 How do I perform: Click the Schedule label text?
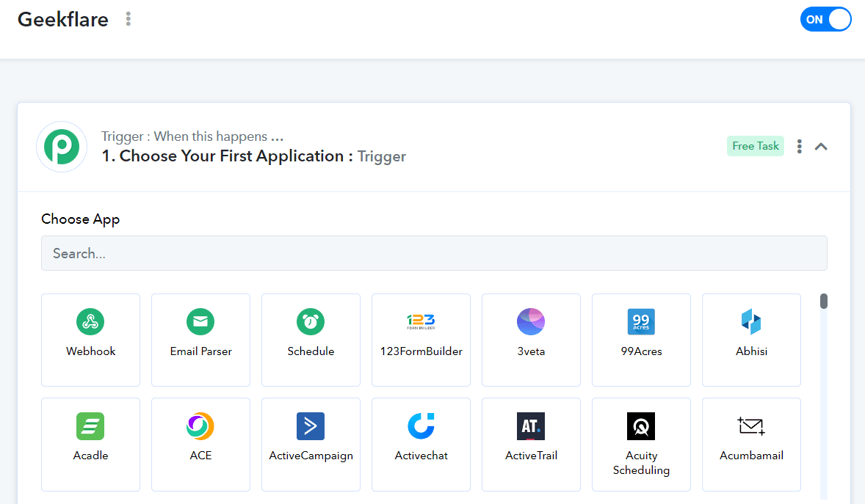tap(311, 351)
